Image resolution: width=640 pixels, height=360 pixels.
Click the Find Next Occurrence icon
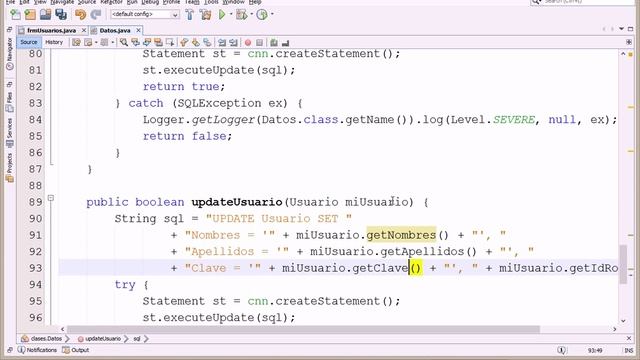coord(147,42)
